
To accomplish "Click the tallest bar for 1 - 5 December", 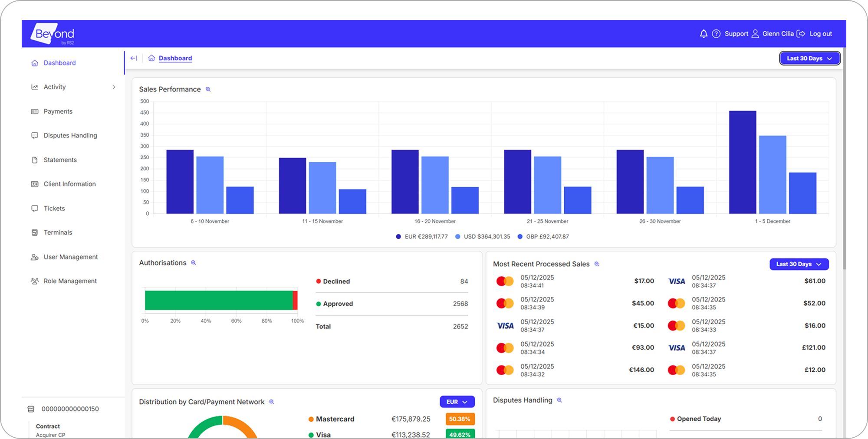I will coord(743,162).
